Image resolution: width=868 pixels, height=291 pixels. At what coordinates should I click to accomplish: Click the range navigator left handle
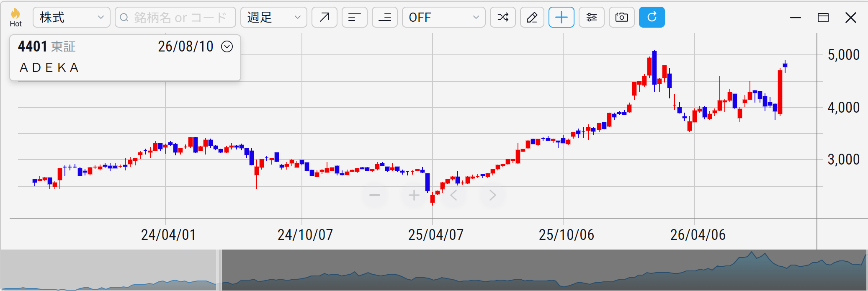[219, 270]
